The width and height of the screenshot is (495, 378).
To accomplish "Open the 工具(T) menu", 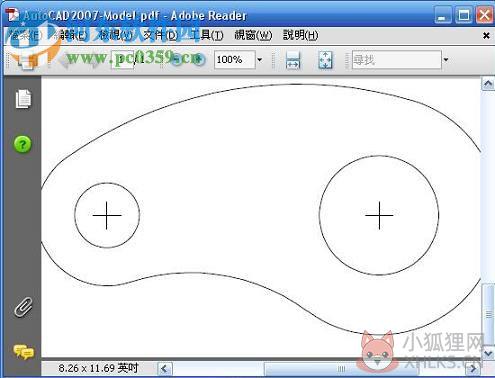I will 206,35.
